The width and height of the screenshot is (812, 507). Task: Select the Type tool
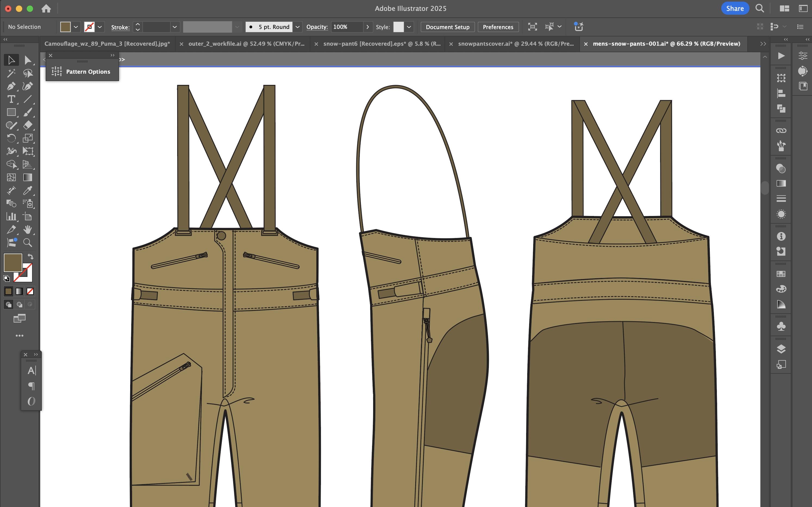click(x=11, y=99)
